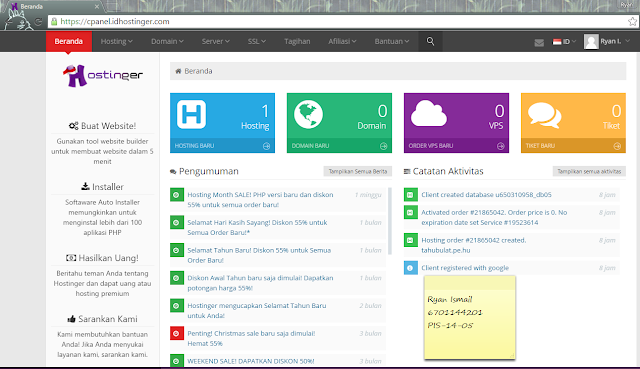
Task: Expand the Bantuan dropdown menu
Action: click(392, 41)
